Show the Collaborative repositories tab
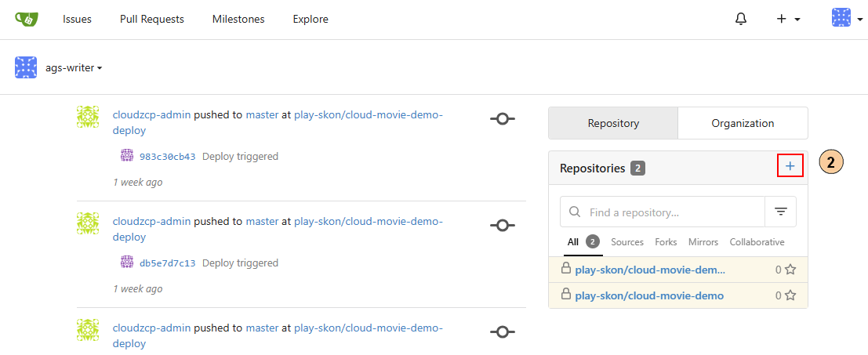The height and width of the screenshot is (355, 868). click(757, 242)
